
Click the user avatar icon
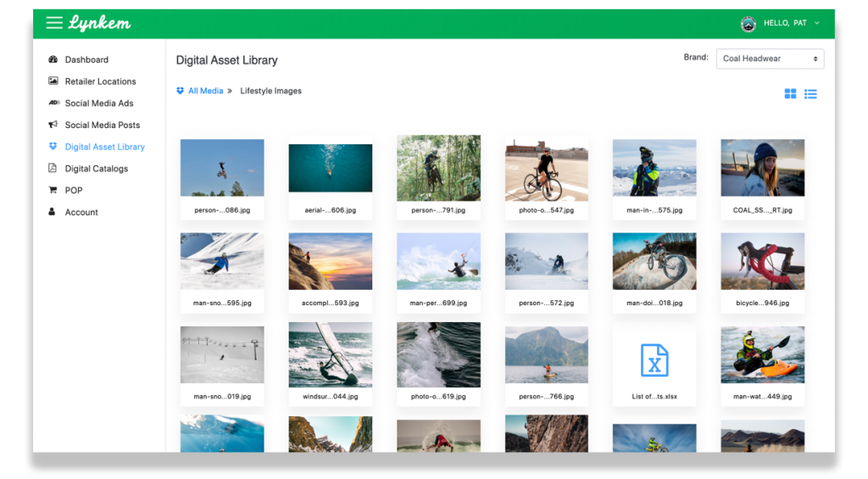pyautogui.click(x=748, y=24)
